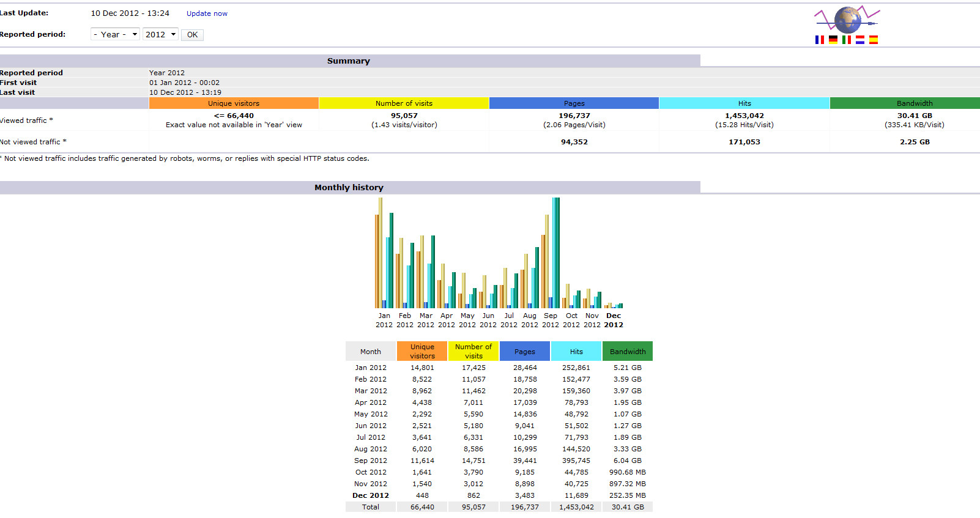Click the Jan 2012 label under chart

[x=384, y=320]
